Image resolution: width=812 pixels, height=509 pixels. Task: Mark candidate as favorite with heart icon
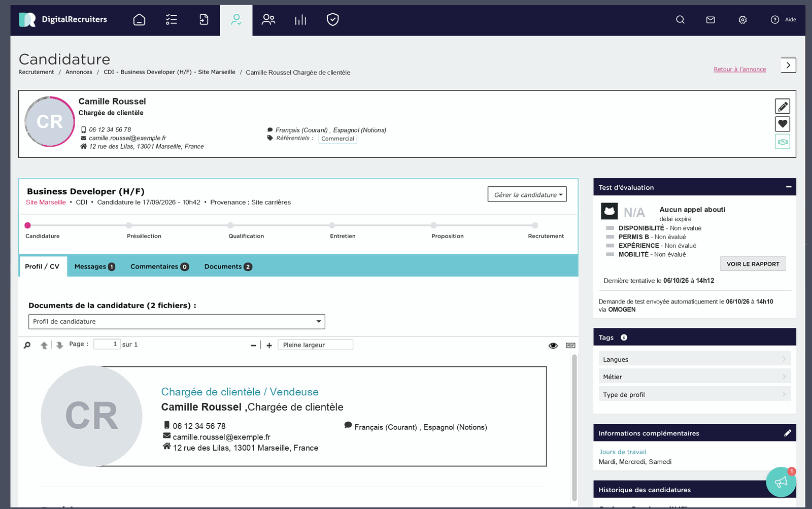click(x=783, y=124)
